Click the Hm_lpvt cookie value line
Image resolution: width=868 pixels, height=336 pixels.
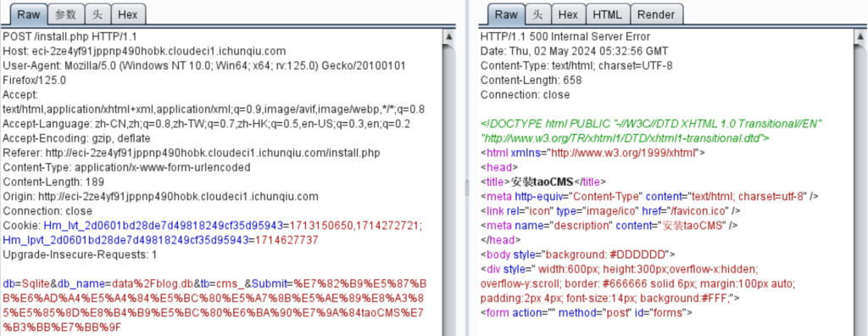pyautogui.click(x=160, y=239)
